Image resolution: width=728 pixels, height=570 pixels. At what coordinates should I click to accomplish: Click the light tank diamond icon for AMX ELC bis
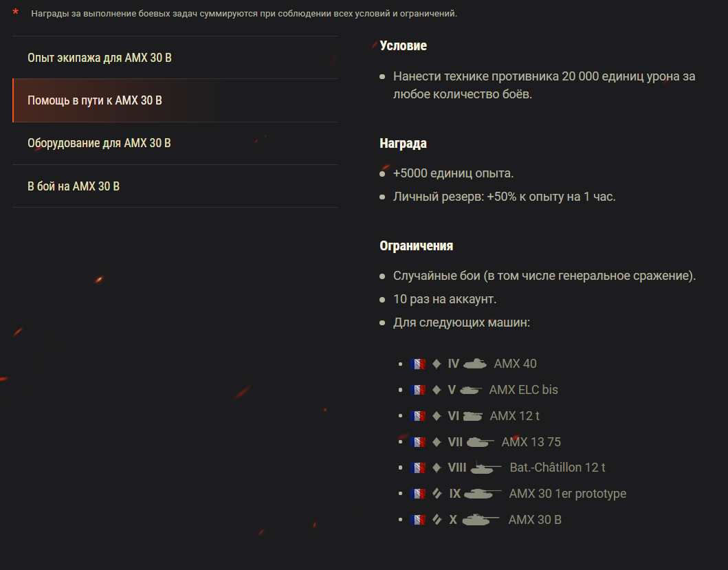point(437,390)
